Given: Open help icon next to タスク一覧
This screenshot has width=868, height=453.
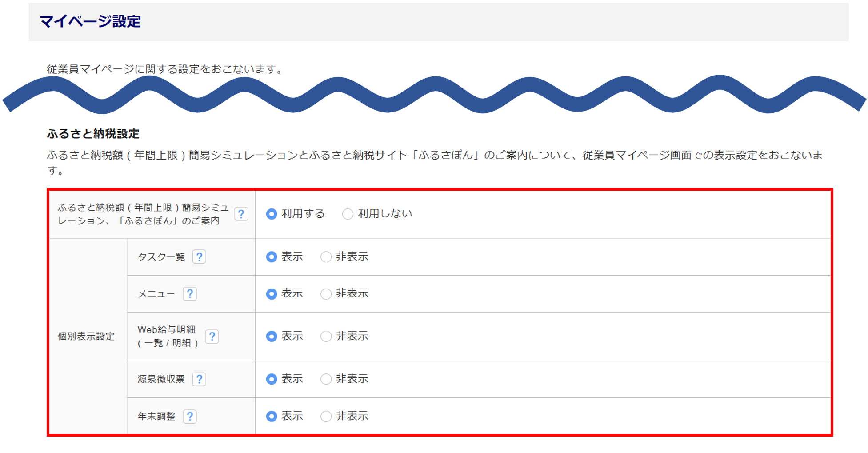Looking at the screenshot, I should (x=199, y=257).
